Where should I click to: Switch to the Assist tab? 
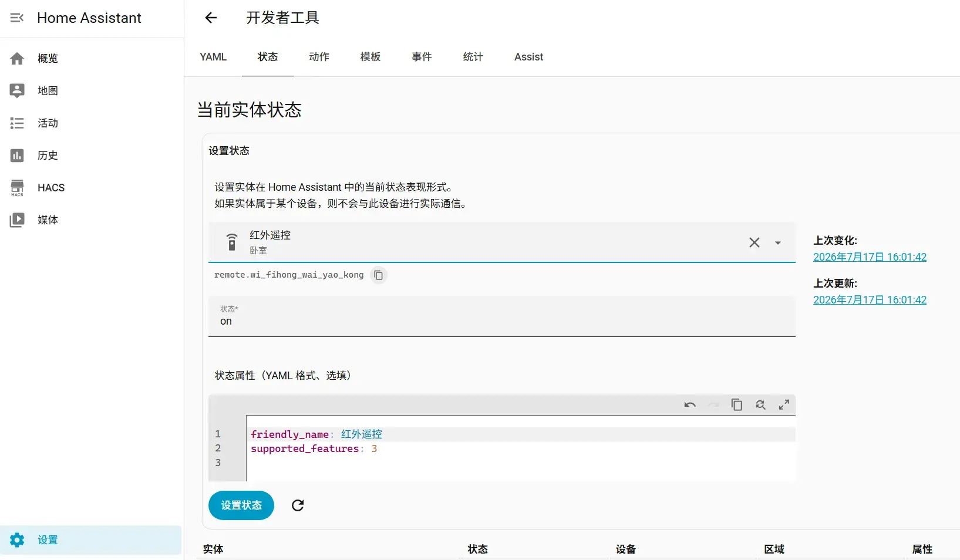click(x=528, y=57)
